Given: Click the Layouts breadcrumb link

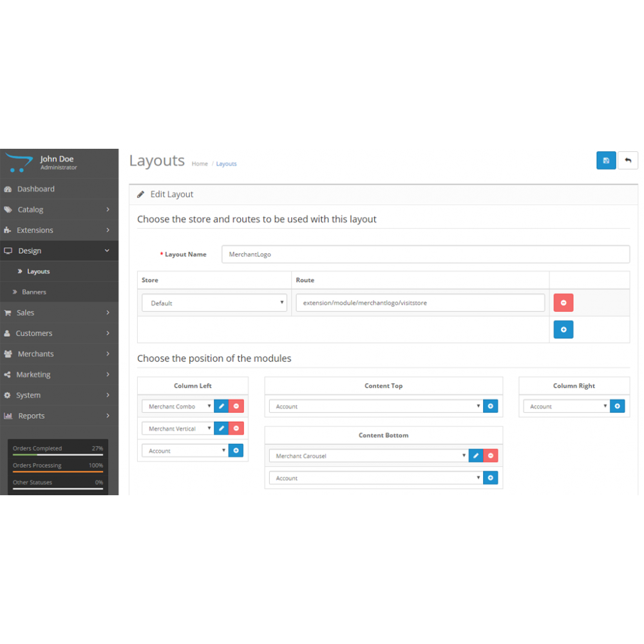Looking at the screenshot, I should (227, 164).
